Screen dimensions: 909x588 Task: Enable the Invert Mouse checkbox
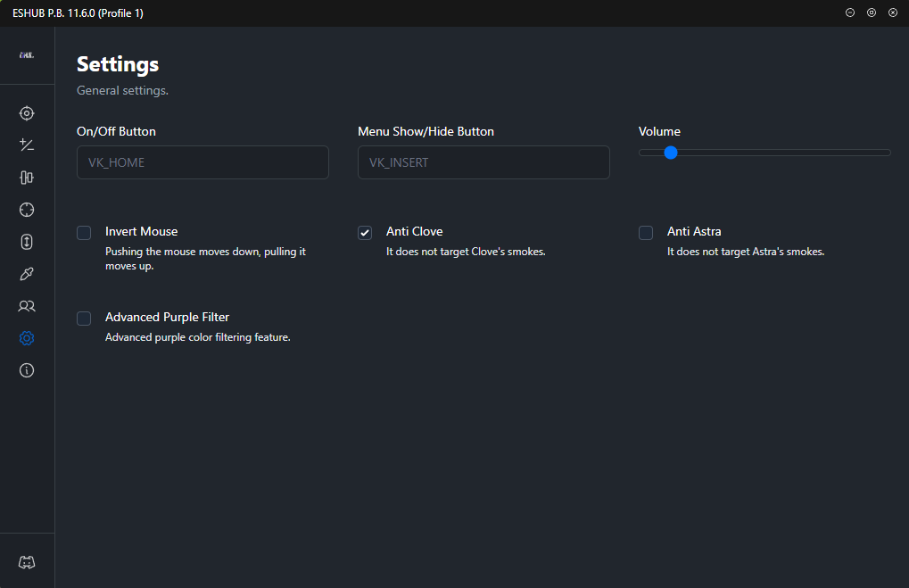point(84,233)
